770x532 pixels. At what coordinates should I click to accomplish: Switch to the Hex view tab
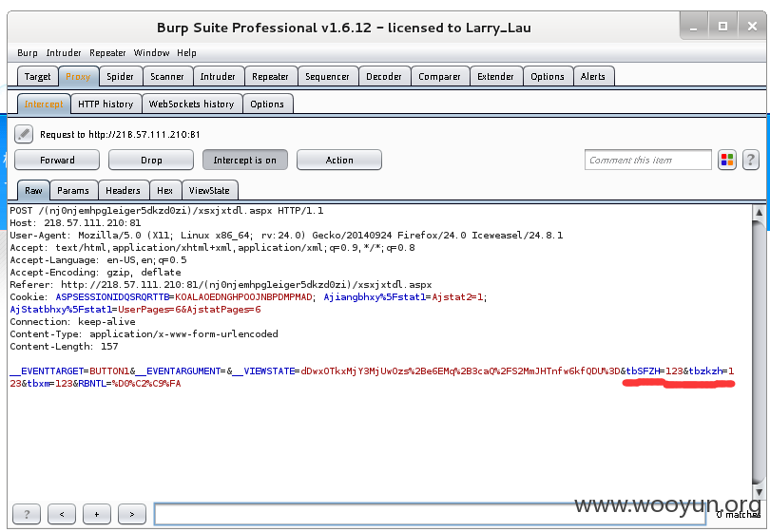(x=165, y=190)
